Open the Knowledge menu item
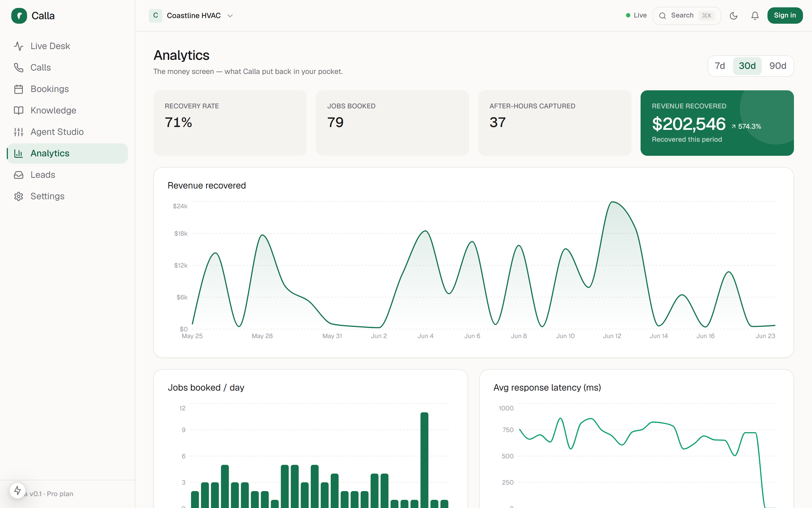Image resolution: width=812 pixels, height=508 pixels. (x=67, y=111)
